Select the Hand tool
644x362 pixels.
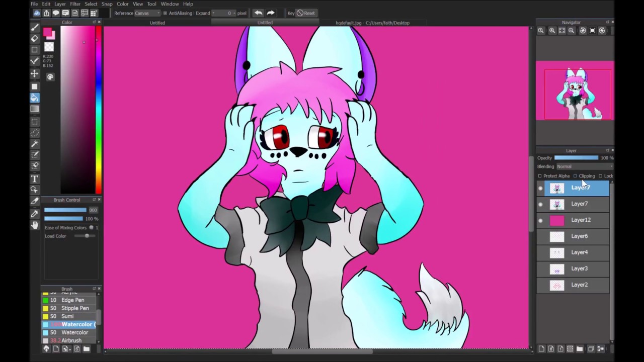[x=35, y=226]
